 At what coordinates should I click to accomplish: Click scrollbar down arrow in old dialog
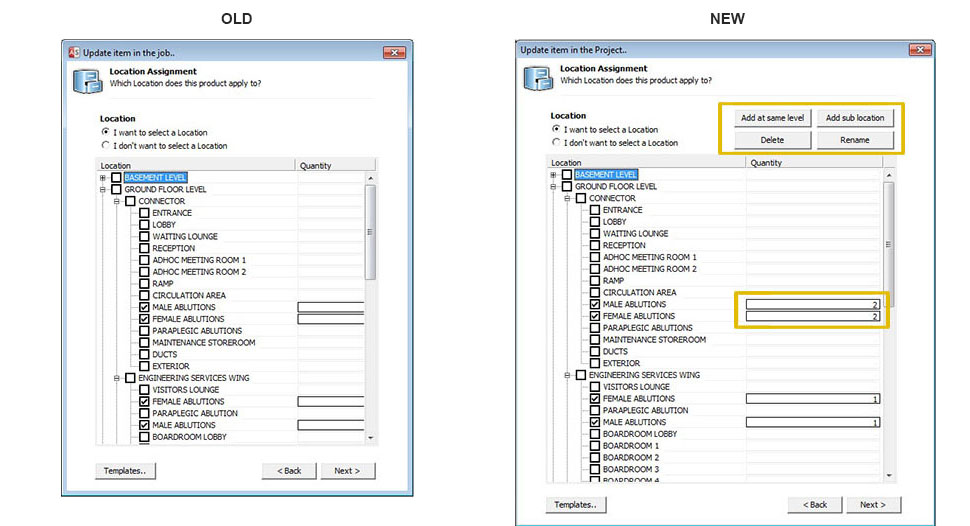[x=372, y=438]
